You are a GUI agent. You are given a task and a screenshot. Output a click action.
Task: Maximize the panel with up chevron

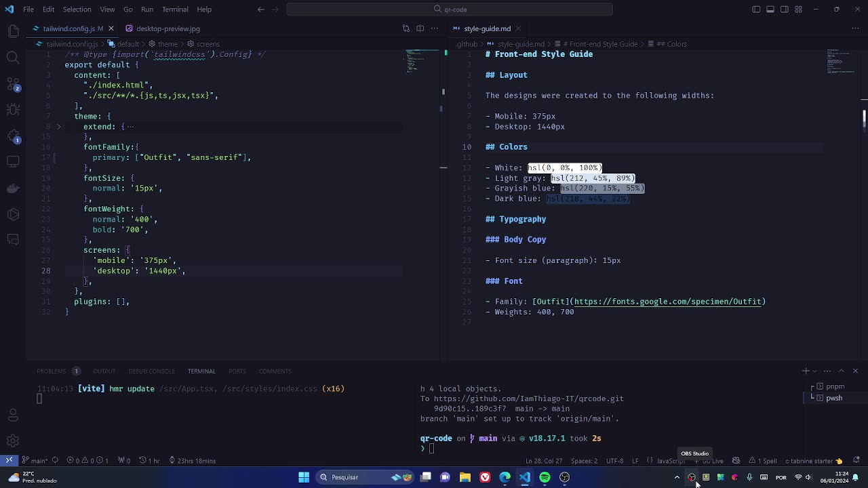[x=842, y=371]
